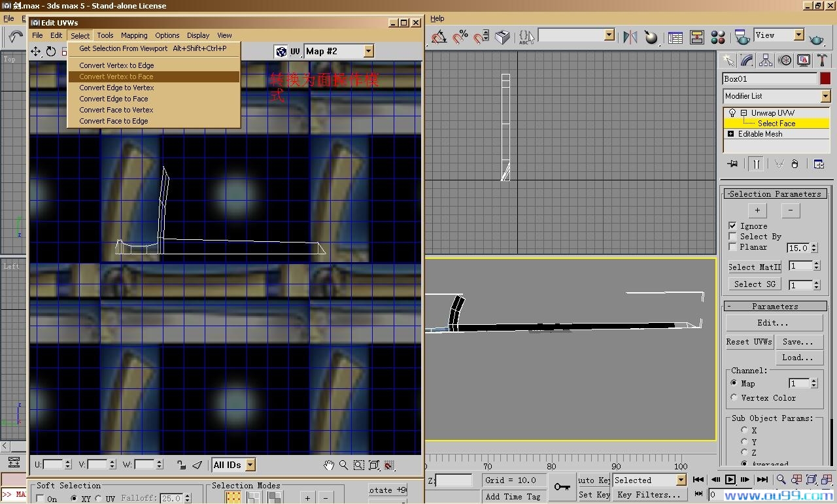Click Zoom Extents icon in Edit UVWs

coord(374,465)
